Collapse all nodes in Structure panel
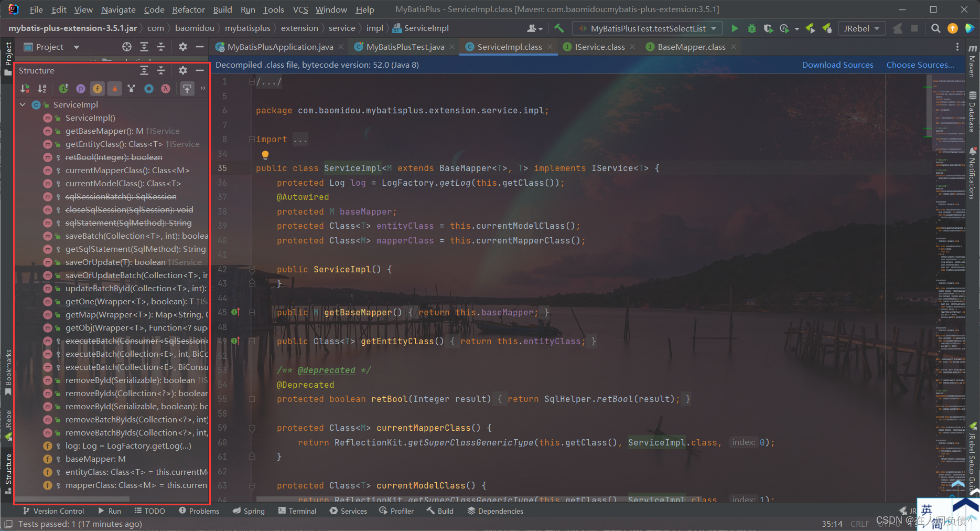980x531 pixels. coord(161,70)
